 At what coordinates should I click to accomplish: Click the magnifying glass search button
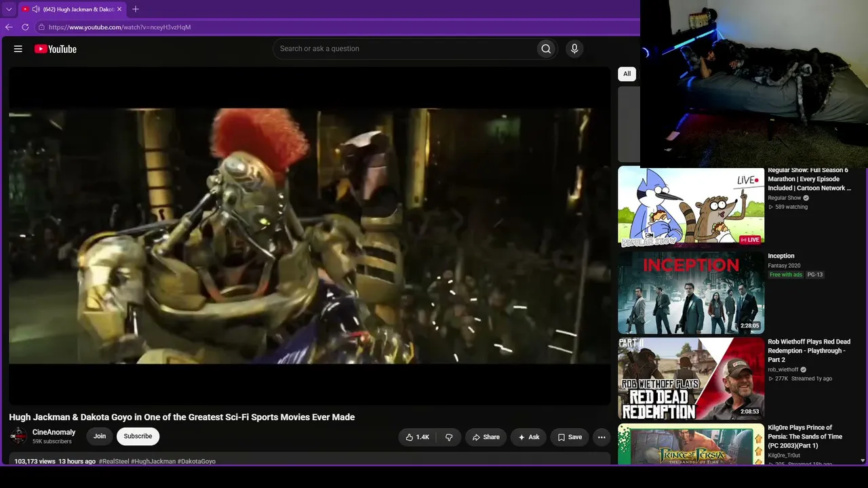(546, 49)
